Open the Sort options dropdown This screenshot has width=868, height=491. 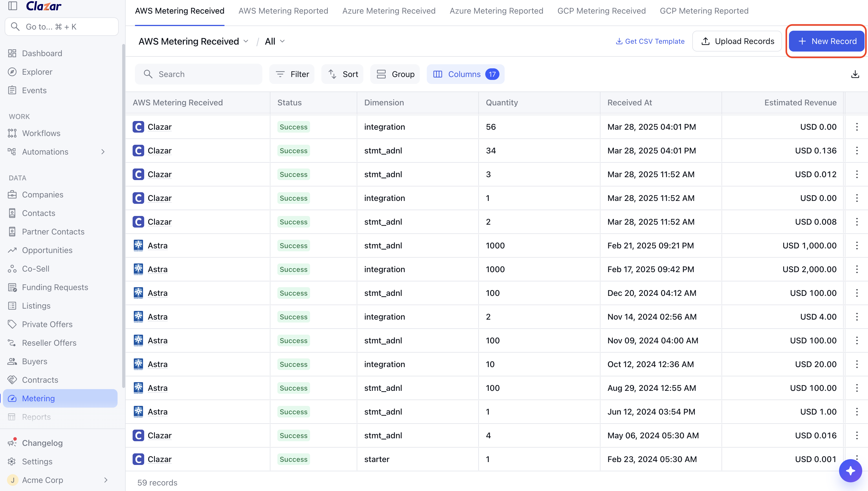pos(342,74)
